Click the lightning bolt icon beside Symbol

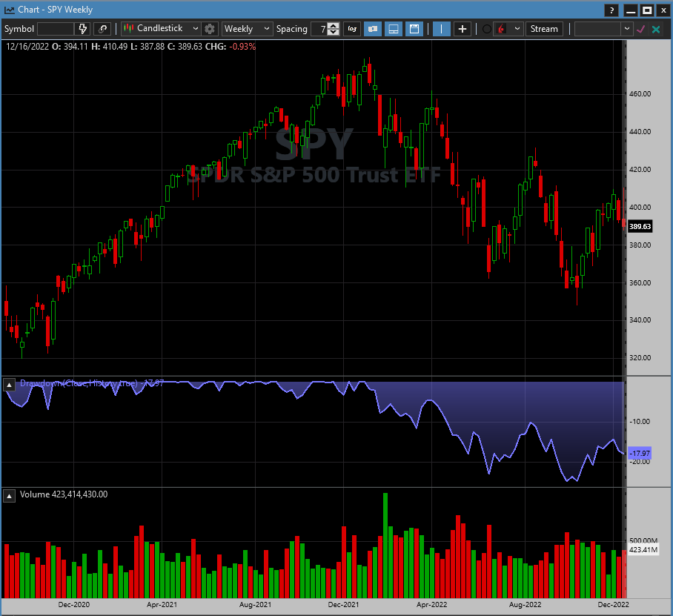(82, 29)
